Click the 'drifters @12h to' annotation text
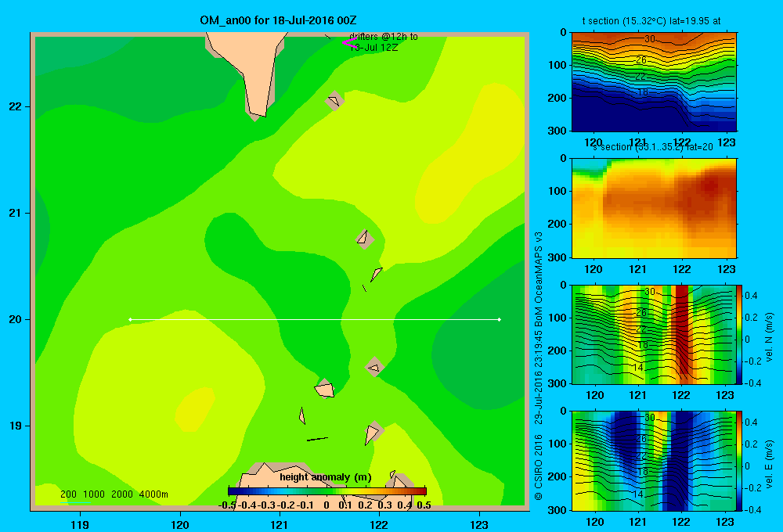Screen dimensions: 783x532 (x=384, y=37)
